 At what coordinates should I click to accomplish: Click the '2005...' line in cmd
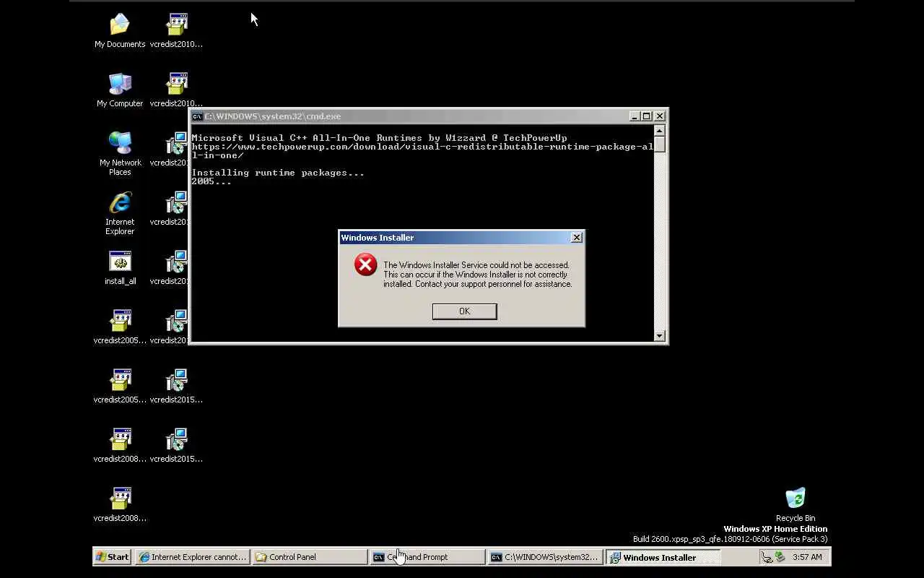(x=212, y=181)
